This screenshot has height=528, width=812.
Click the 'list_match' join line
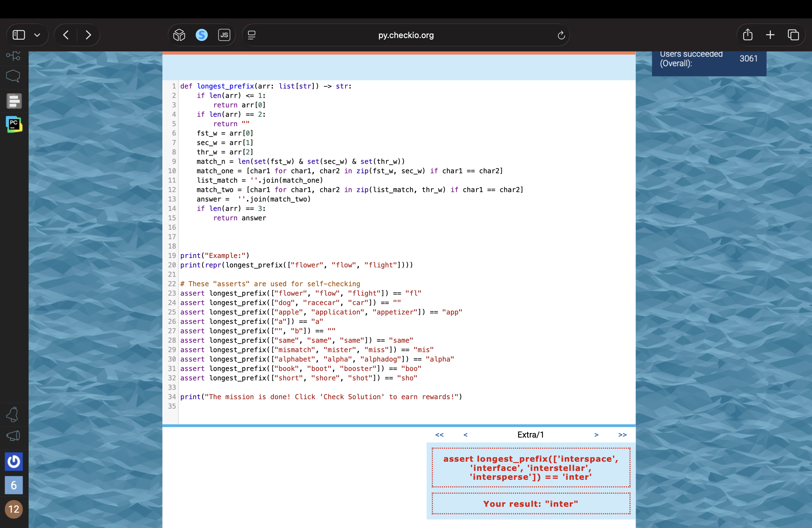pyautogui.click(x=260, y=180)
